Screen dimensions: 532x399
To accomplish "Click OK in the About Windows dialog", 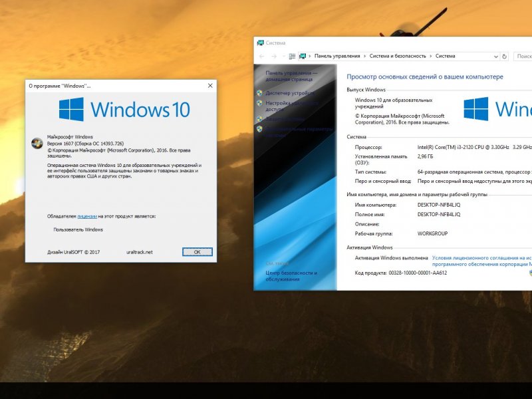I will [x=197, y=252].
